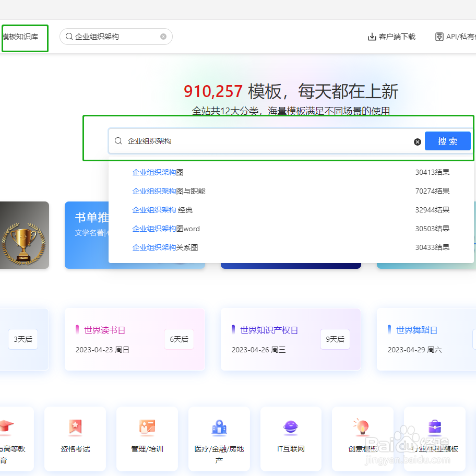The height and width of the screenshot is (476, 476).
Task: Click the 32944结果 count
Action: tap(432, 210)
